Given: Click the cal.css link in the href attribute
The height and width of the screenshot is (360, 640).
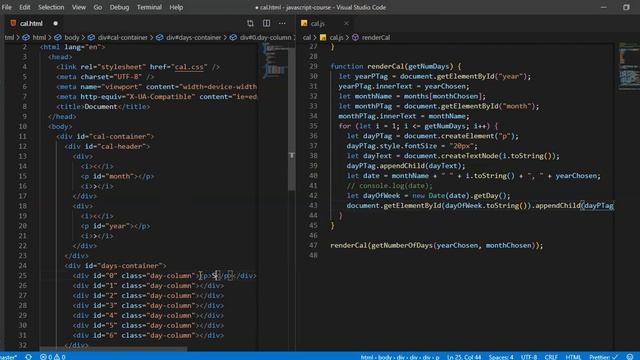Looking at the screenshot, I should tap(189, 67).
